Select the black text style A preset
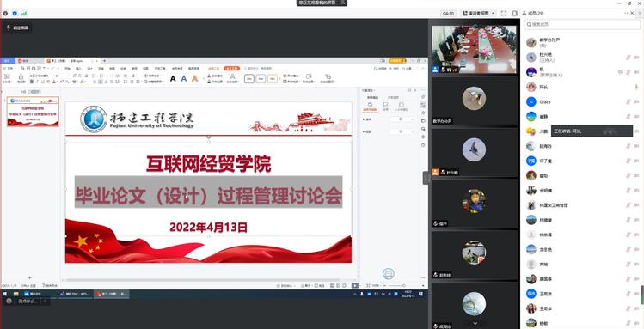The height and width of the screenshot is (329, 644). [x=173, y=78]
